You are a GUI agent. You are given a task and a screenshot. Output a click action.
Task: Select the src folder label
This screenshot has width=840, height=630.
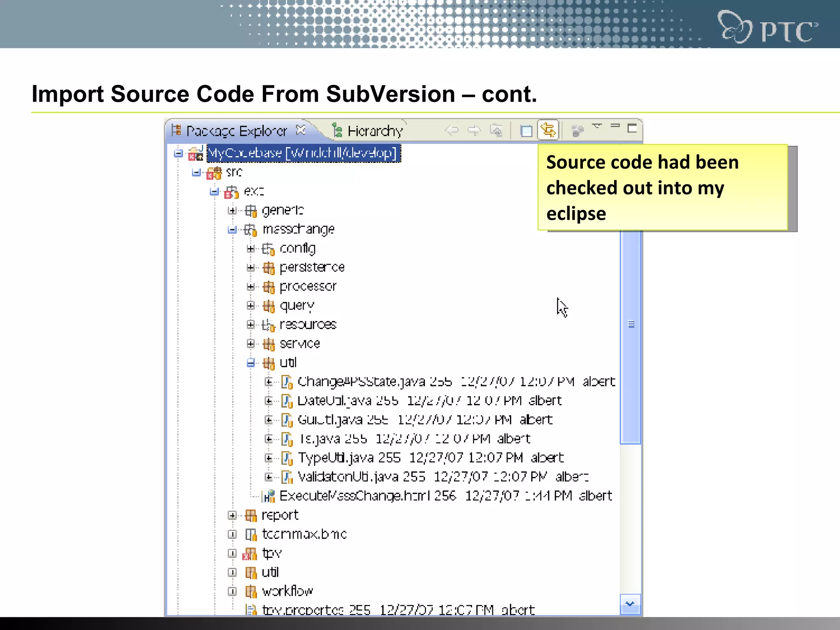pos(234,172)
